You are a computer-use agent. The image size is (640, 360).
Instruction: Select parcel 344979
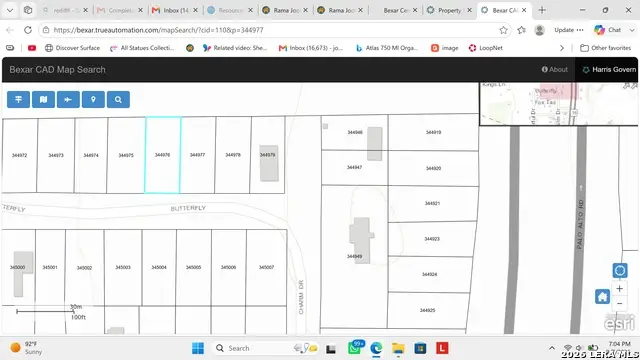coord(267,155)
